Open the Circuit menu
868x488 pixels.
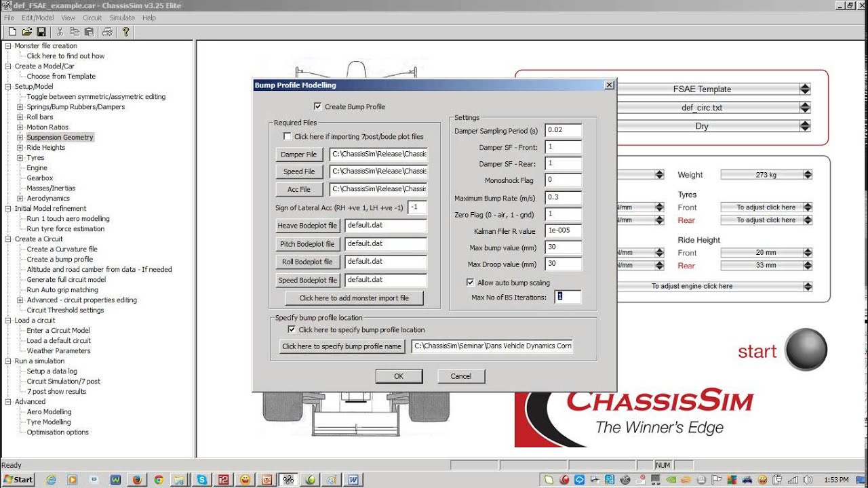(92, 18)
